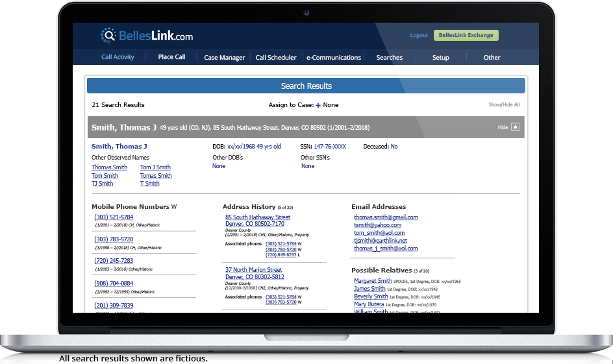
Task: Click mobile number (720) 245-7283
Action: [114, 261]
